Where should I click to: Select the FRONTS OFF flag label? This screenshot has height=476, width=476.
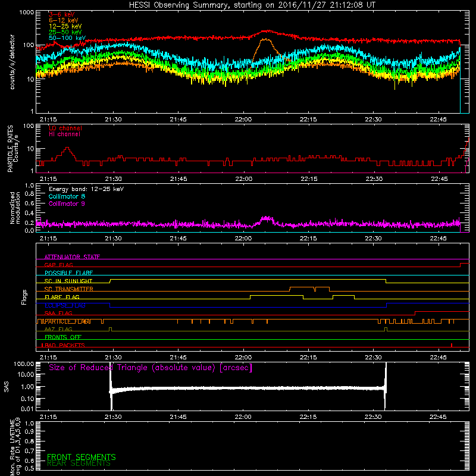pyautogui.click(x=63, y=337)
